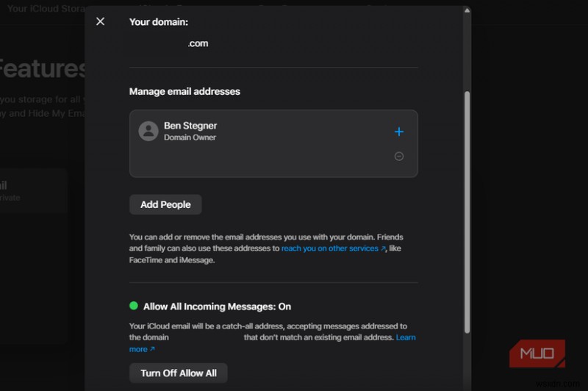Click Allow All Incoming Messages status text
Viewport: 588px width, 391px height.
coord(217,306)
